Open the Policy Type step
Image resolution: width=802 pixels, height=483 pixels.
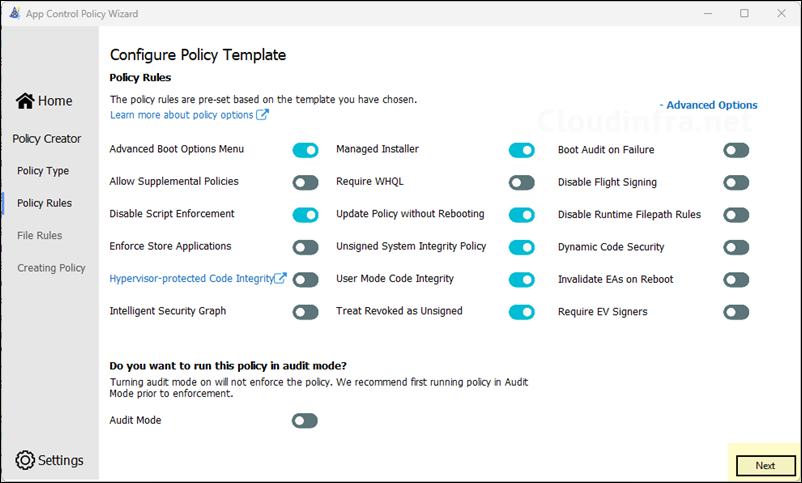tap(43, 171)
